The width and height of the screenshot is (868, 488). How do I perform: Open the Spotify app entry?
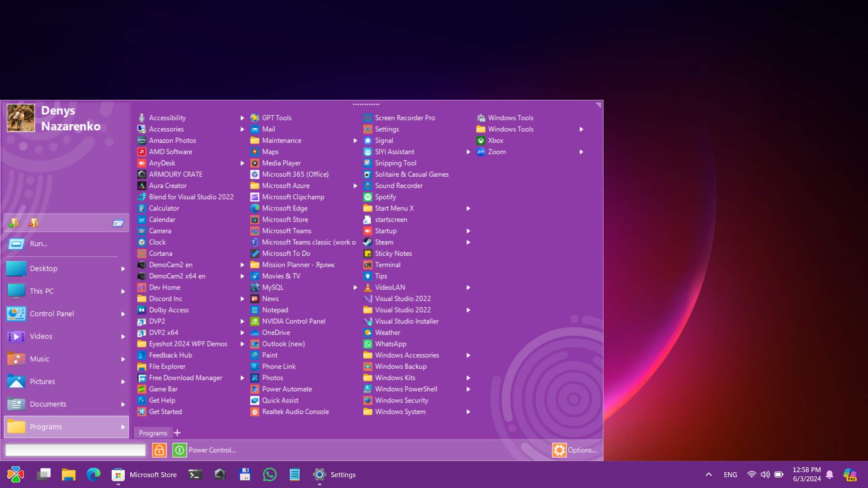coord(380,197)
